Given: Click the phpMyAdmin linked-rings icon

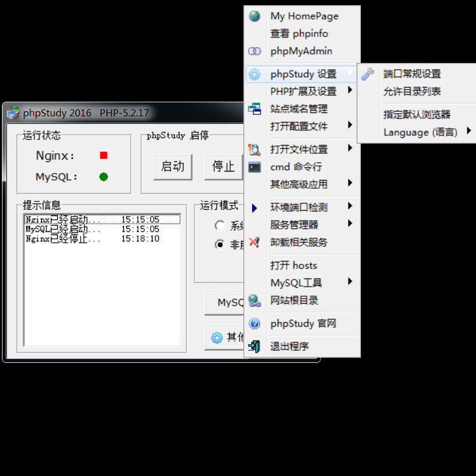Looking at the screenshot, I should point(254,51).
